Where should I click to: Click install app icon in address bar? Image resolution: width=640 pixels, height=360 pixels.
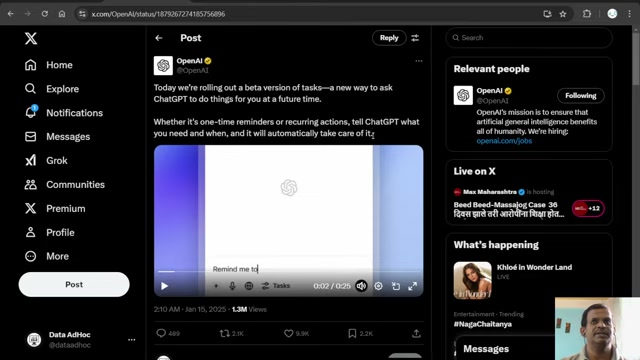[547, 14]
